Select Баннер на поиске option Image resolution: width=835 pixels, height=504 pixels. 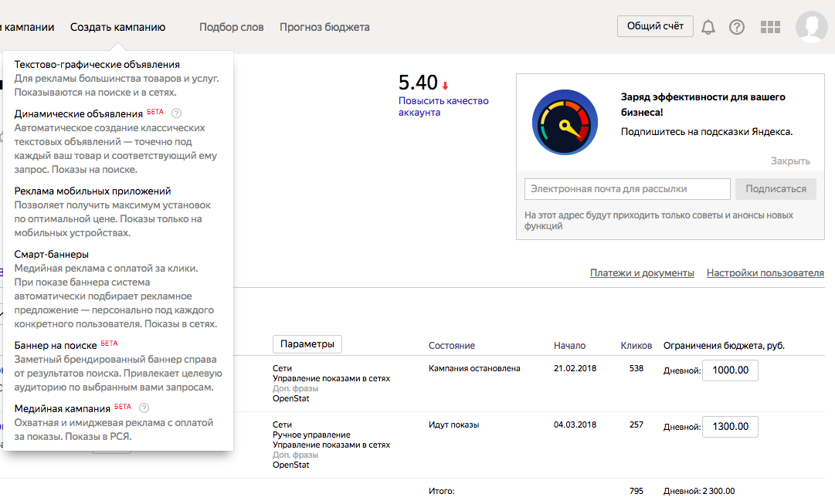pyautogui.click(x=56, y=346)
